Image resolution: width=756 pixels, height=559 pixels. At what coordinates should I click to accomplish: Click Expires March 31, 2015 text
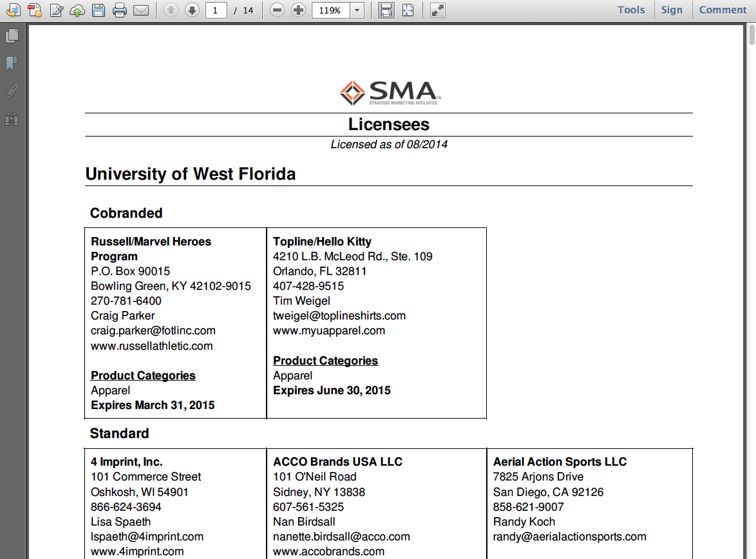click(153, 405)
